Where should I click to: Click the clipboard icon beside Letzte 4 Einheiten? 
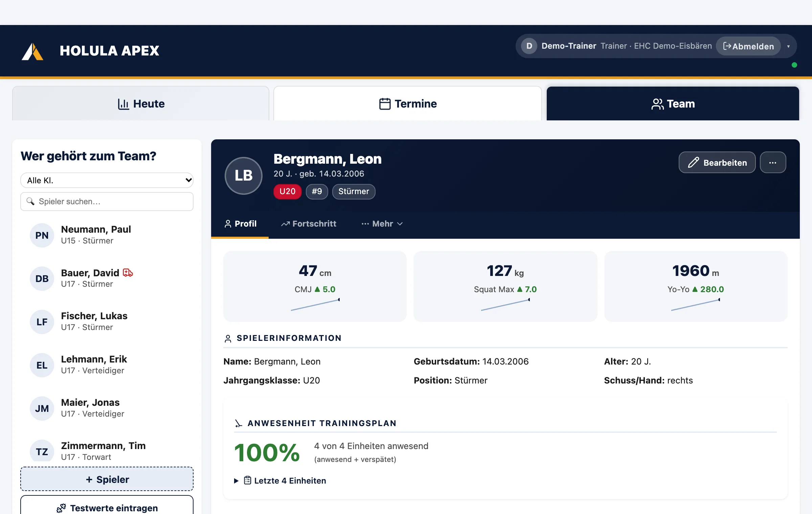[x=248, y=481]
